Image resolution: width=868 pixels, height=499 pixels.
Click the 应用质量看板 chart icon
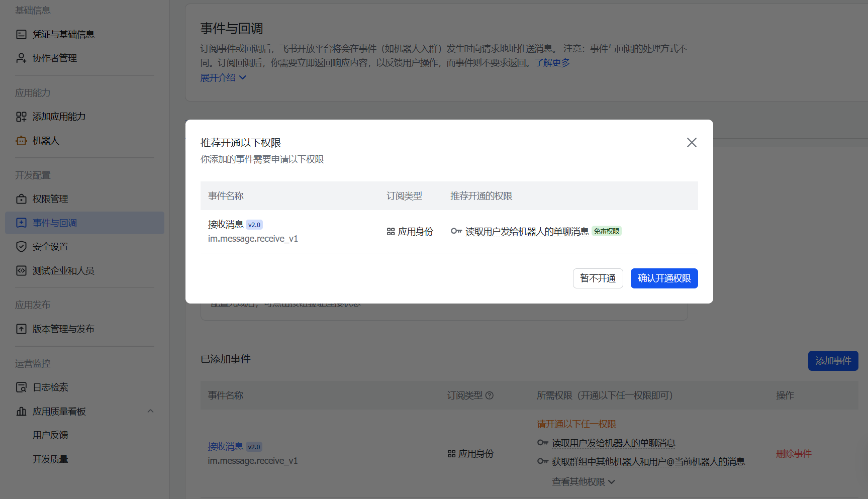pos(21,411)
